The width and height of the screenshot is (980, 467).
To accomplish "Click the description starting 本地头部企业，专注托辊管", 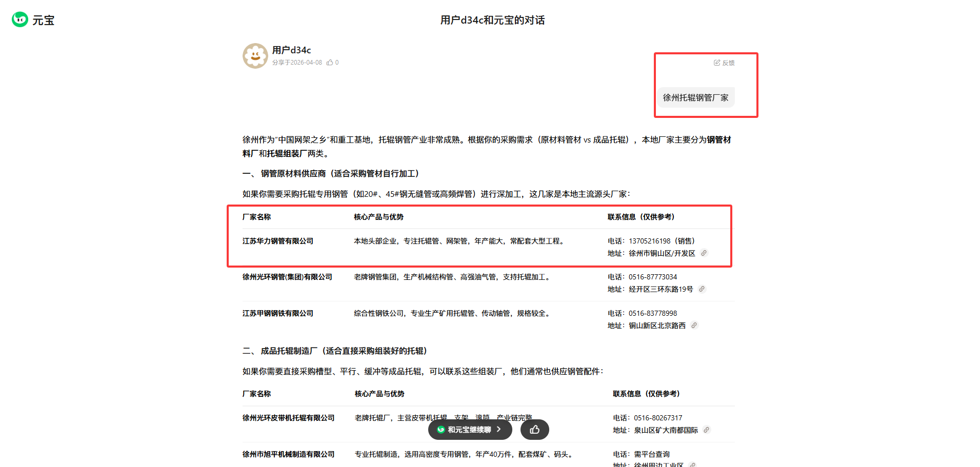I will coord(461,241).
